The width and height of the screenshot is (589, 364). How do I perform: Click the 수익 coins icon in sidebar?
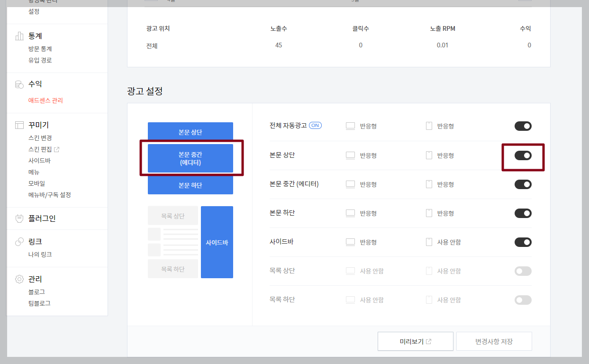tap(19, 84)
